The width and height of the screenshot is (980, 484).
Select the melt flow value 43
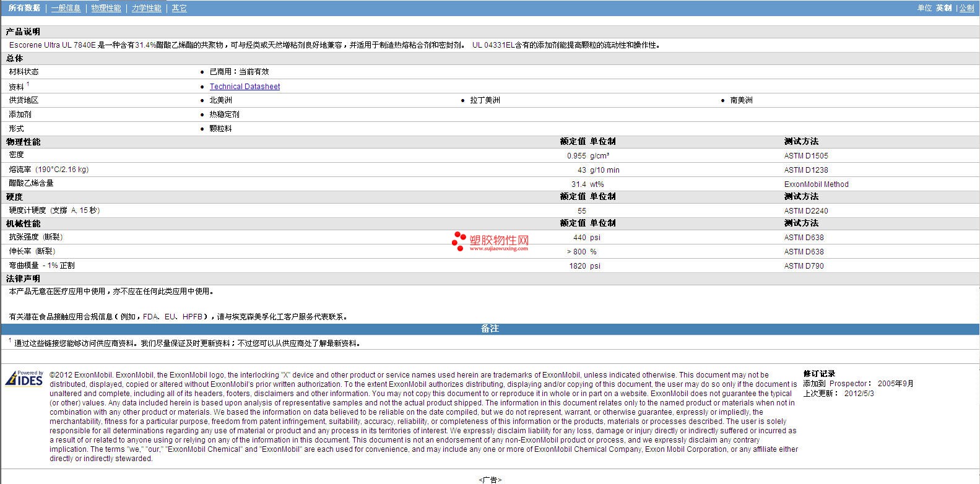tap(582, 170)
